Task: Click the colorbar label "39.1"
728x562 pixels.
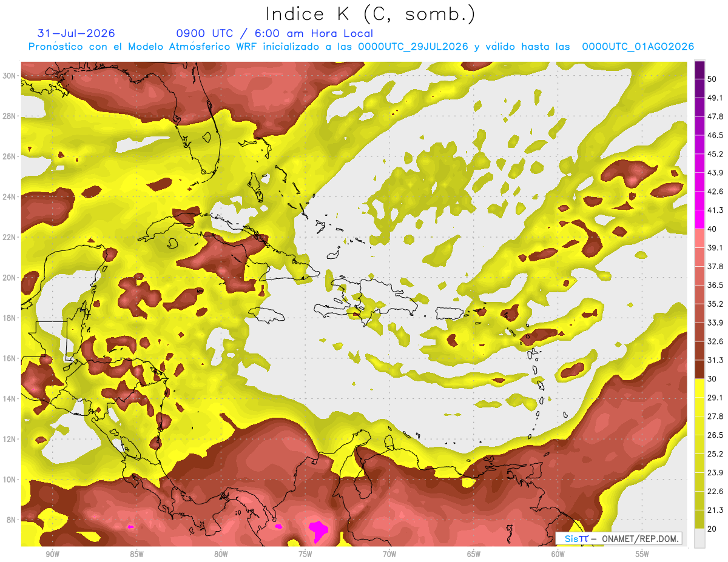Action: coord(715,247)
